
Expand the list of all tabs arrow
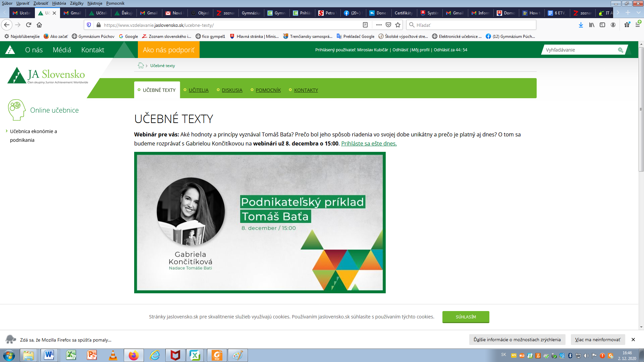[x=638, y=13]
